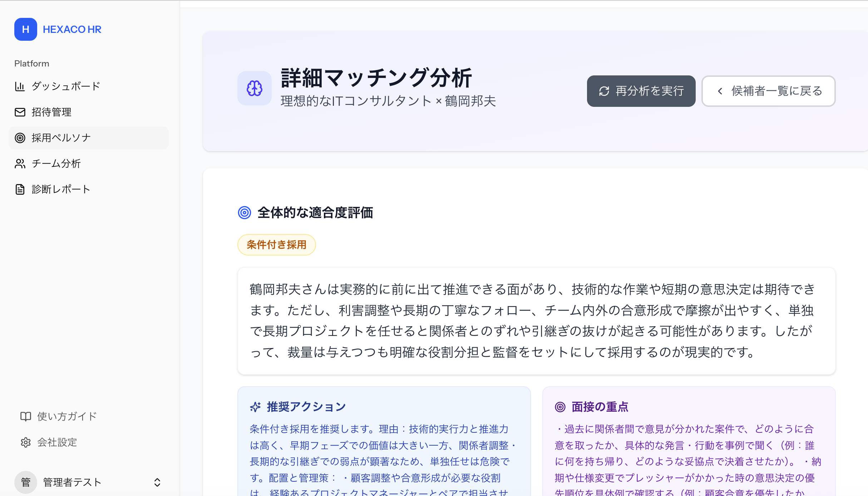Click the refresh arrows on 再分析を実行

coord(603,91)
